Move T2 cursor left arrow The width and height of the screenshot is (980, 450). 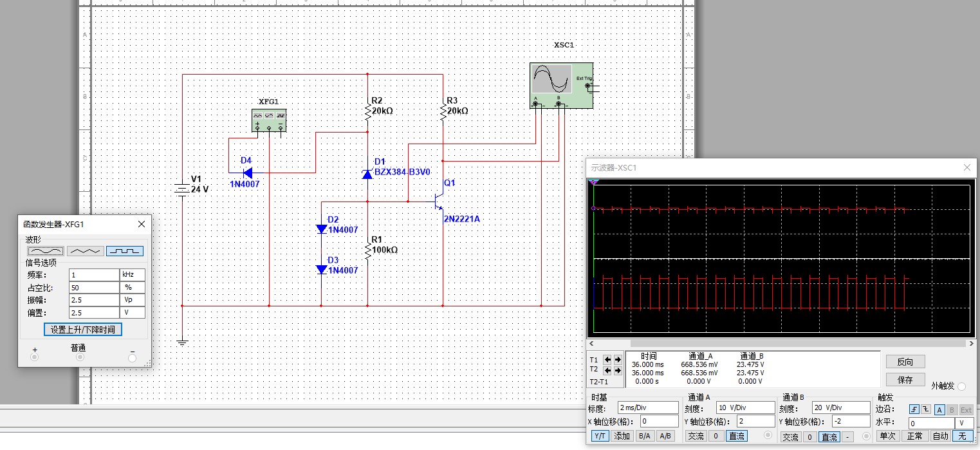[x=609, y=370]
